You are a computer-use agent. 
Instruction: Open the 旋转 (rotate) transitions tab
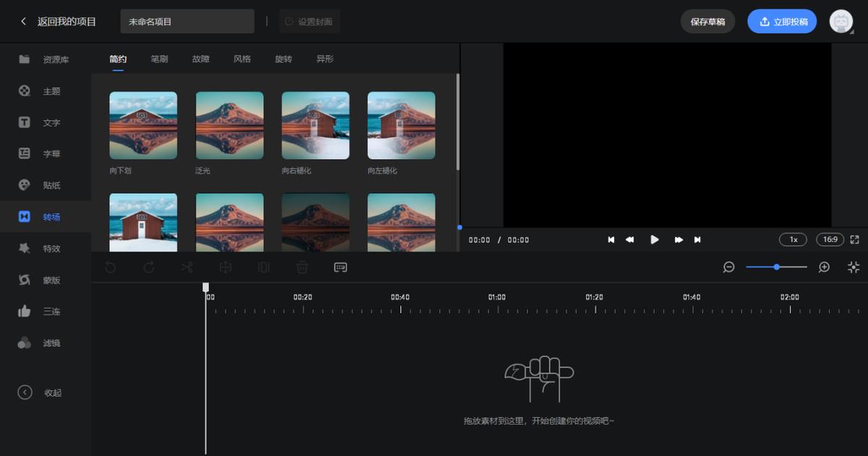tap(284, 59)
